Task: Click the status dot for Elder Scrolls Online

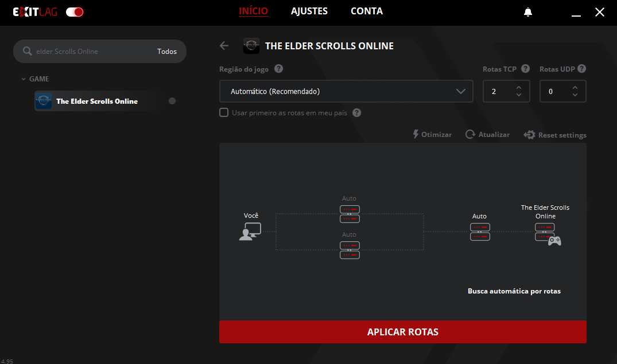Action: pyautogui.click(x=172, y=101)
